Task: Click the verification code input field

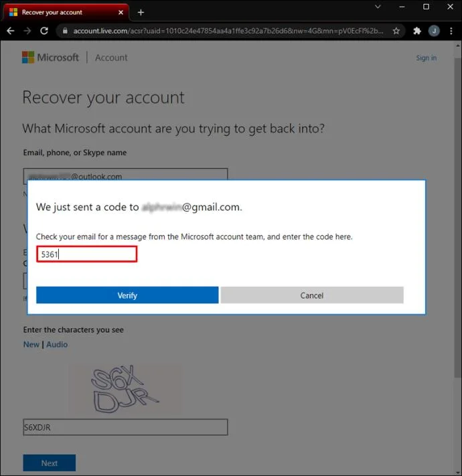Action: click(87, 254)
